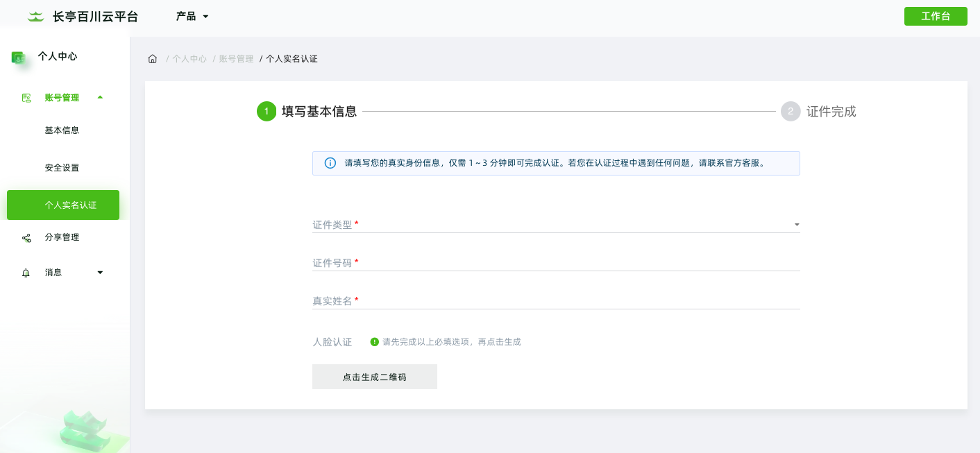This screenshot has width=980, height=453.
Task: Click the 消息 bell icon
Action: [26, 273]
